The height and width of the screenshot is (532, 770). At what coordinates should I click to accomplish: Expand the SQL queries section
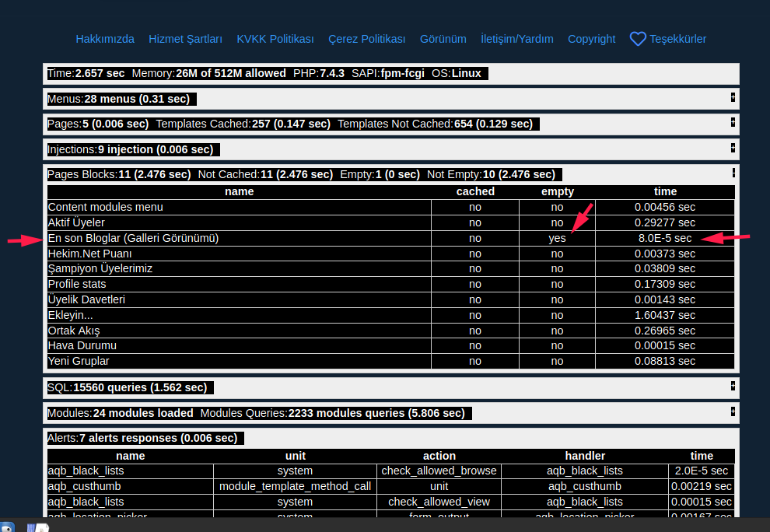point(733,385)
